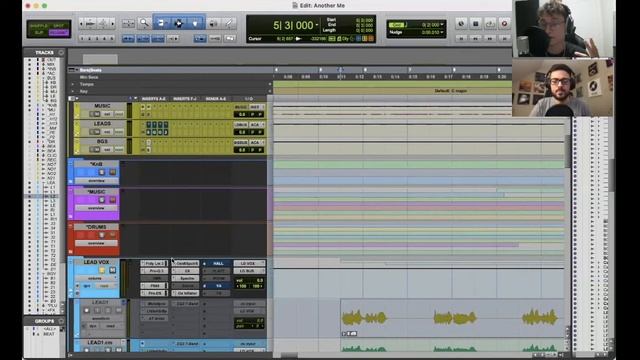Open the *MUSIC overview view selector

(x=96, y=208)
